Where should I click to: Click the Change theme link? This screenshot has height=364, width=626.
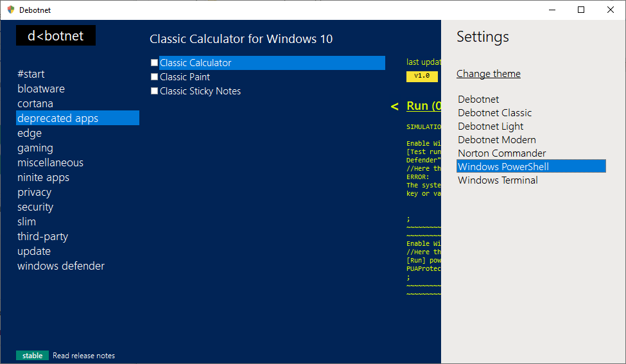tap(489, 74)
